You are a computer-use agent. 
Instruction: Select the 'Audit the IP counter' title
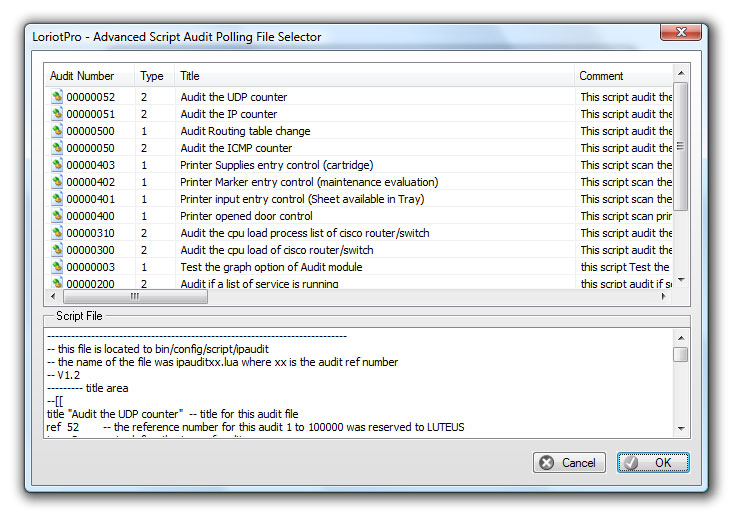pos(229,114)
